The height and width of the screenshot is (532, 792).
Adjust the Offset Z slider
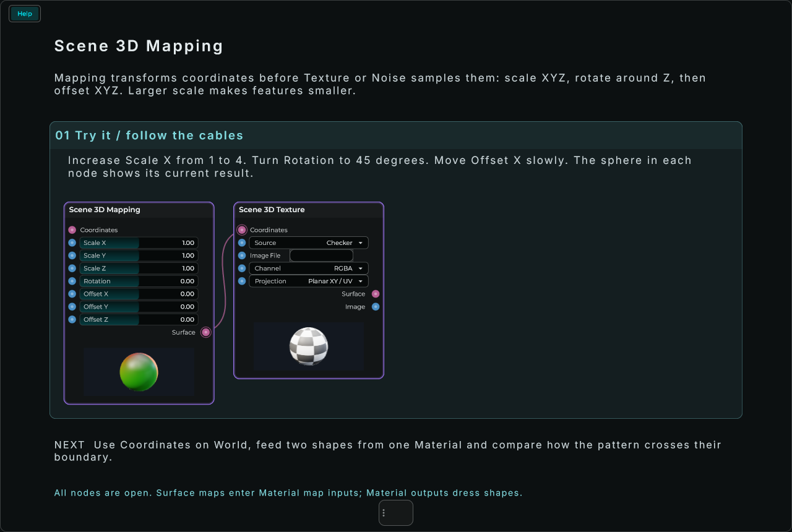[139, 320]
